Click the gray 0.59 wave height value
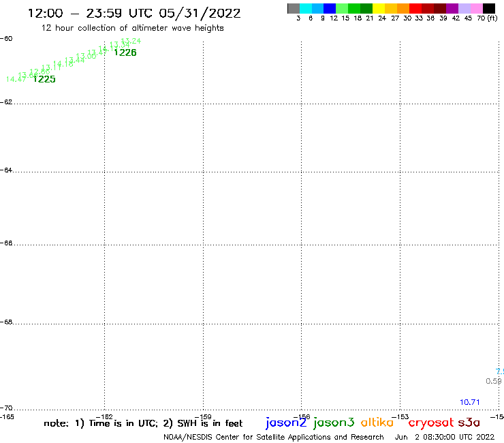Viewport: 504px width, 443px height. point(494,381)
